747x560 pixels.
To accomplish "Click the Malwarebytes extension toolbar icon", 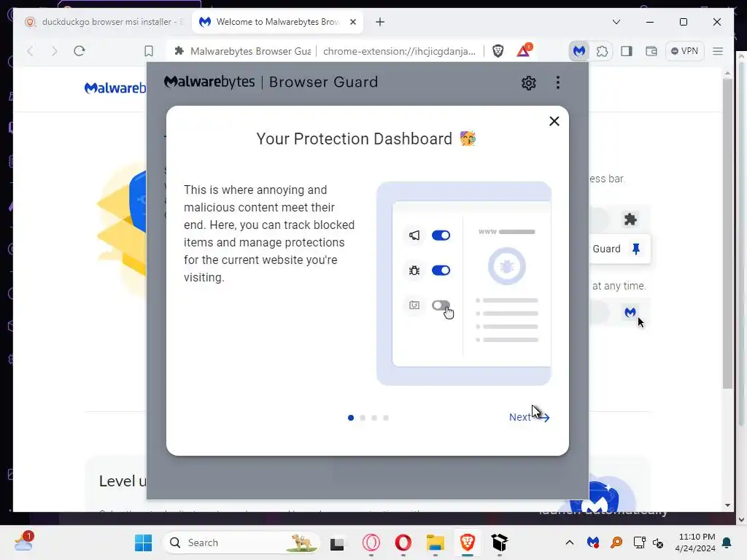I will (578, 51).
